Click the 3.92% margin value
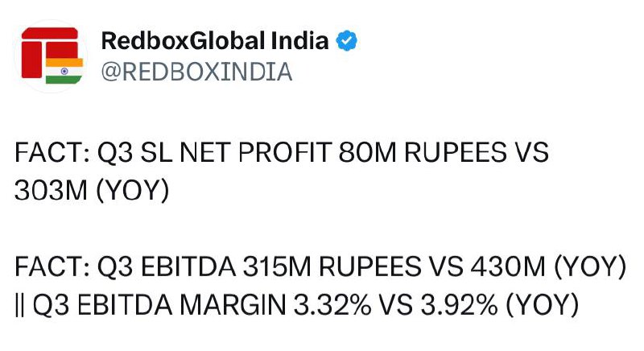Screen dimensions: 644x351 (459, 305)
